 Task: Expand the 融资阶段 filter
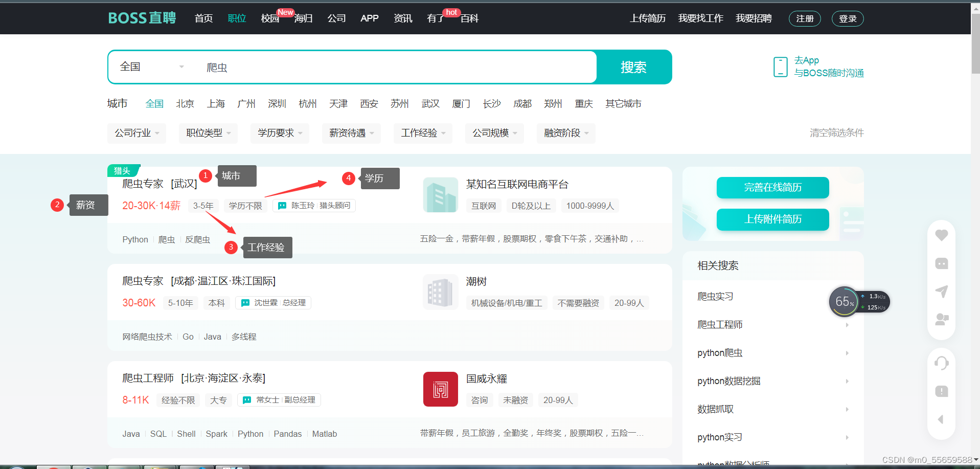[566, 133]
